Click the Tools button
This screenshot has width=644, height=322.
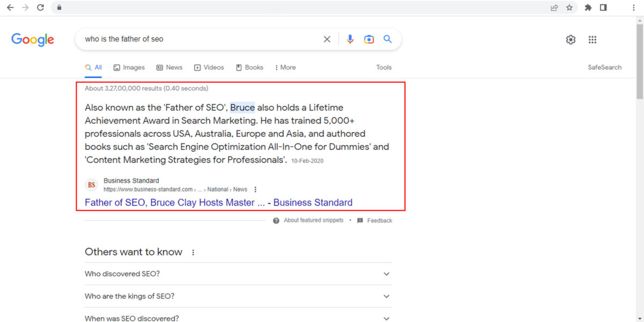pyautogui.click(x=384, y=67)
